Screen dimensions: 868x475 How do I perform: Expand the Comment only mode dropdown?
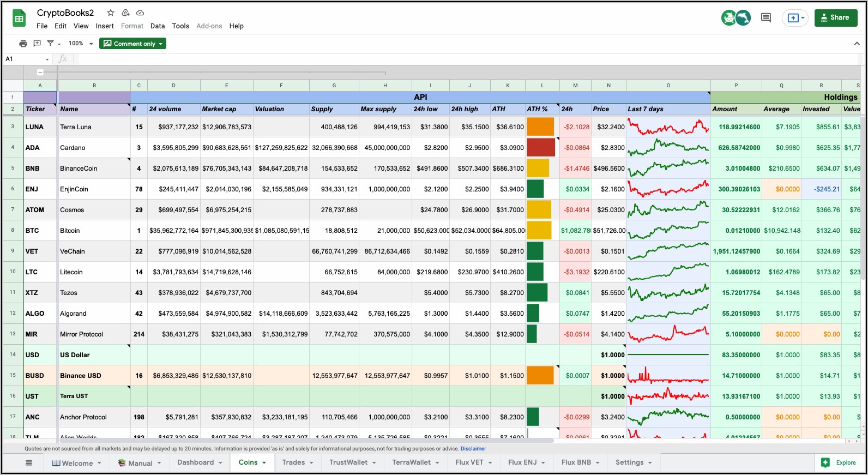click(x=132, y=44)
